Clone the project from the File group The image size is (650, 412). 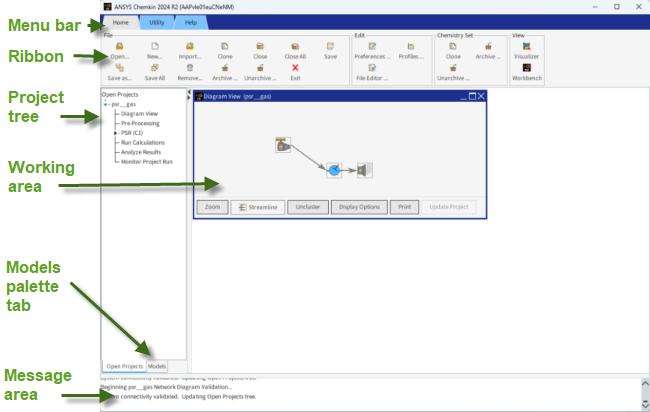[225, 46]
